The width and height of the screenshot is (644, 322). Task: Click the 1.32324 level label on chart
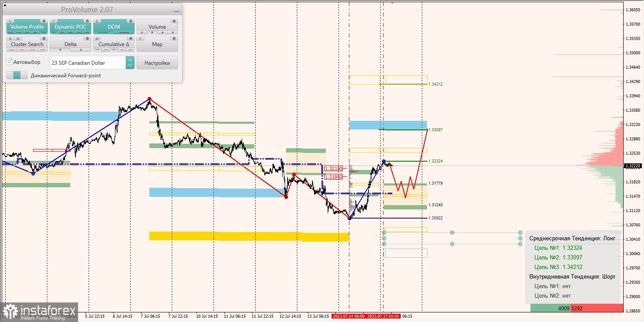435,161
